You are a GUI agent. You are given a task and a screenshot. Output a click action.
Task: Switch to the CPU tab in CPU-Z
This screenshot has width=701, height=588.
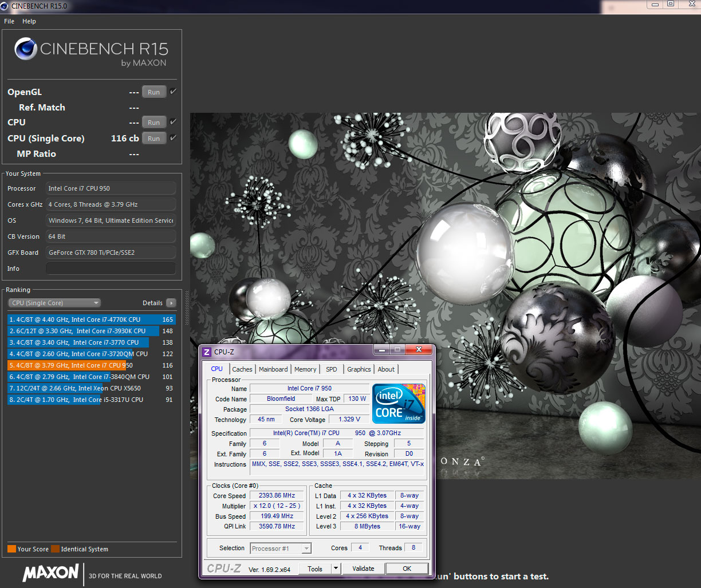tap(217, 369)
